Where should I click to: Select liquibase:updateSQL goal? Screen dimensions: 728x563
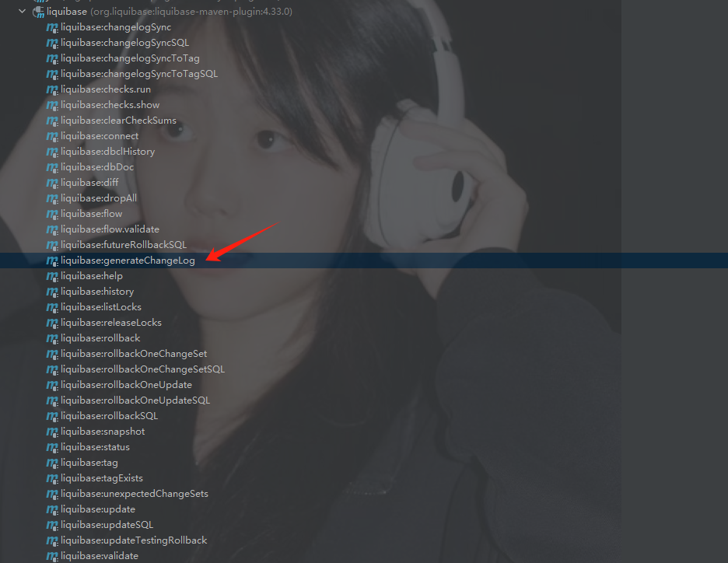click(x=107, y=525)
